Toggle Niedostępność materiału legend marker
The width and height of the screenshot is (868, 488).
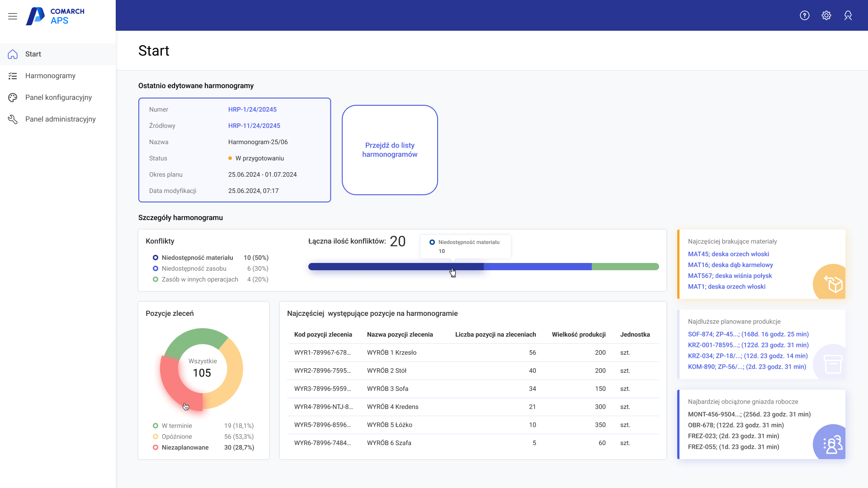156,258
